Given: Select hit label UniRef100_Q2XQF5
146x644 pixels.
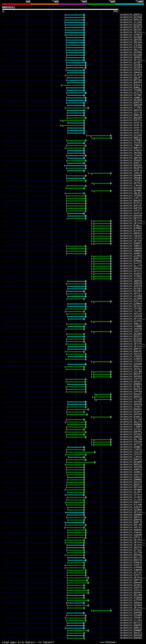Looking at the screenshot, I should tap(131, 67).
